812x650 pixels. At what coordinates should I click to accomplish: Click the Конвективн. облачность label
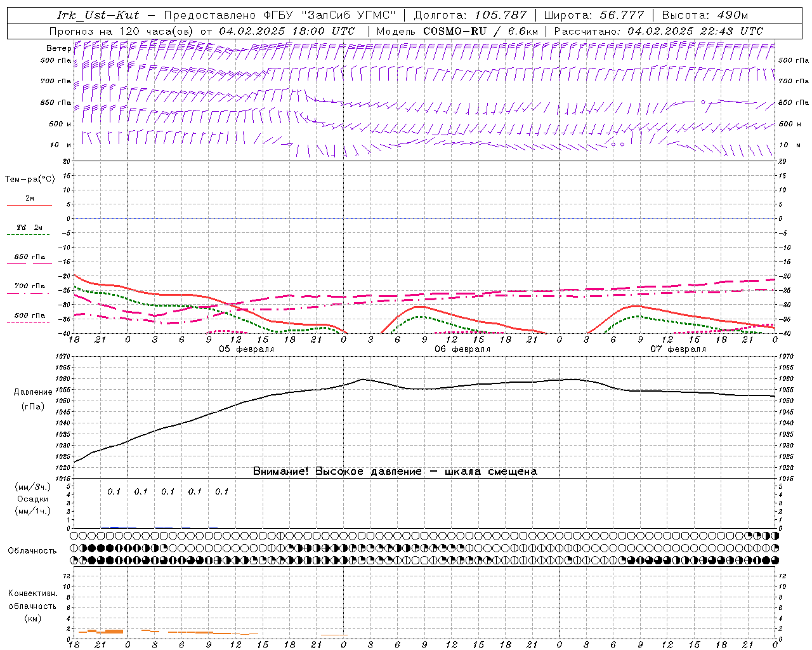click(x=32, y=606)
